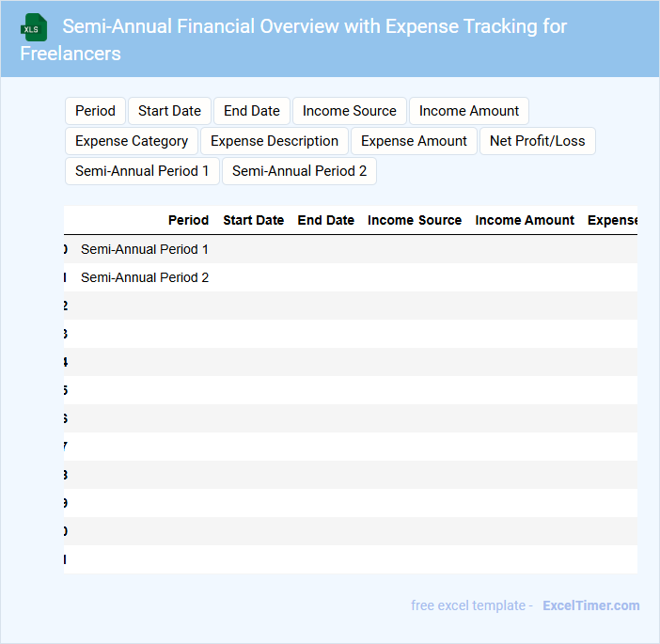Click the Income Amount tag

(x=469, y=111)
